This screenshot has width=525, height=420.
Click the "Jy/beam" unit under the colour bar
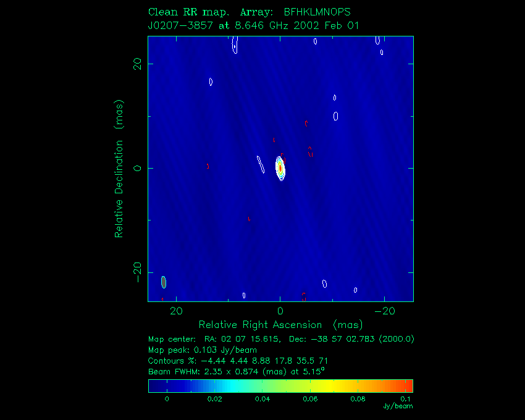(x=398, y=406)
